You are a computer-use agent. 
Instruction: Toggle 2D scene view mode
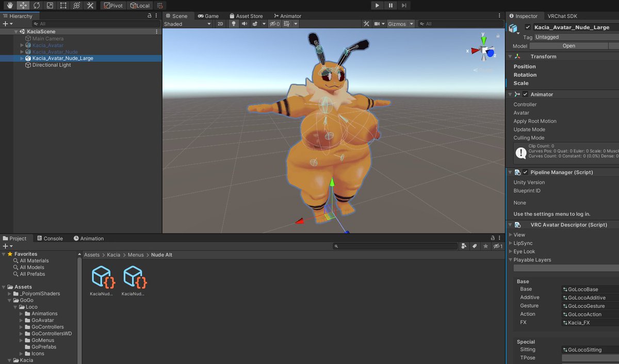pos(220,24)
